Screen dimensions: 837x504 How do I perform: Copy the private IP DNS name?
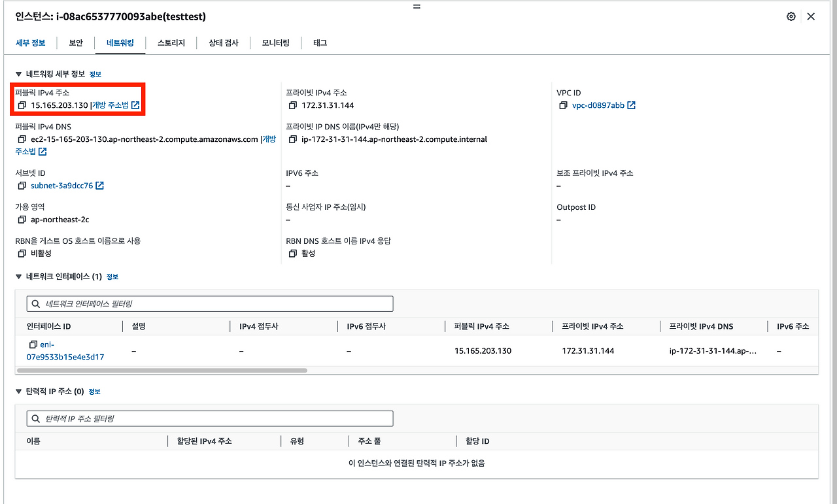[292, 139]
